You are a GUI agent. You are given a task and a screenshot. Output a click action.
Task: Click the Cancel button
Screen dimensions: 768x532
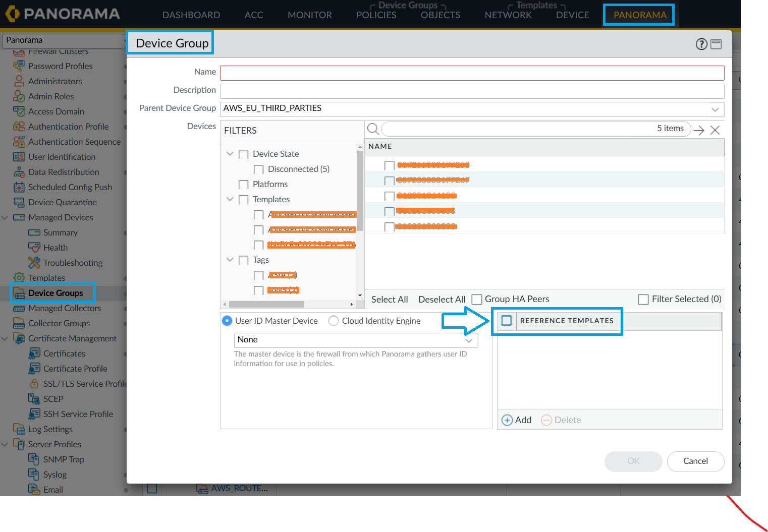tap(695, 461)
